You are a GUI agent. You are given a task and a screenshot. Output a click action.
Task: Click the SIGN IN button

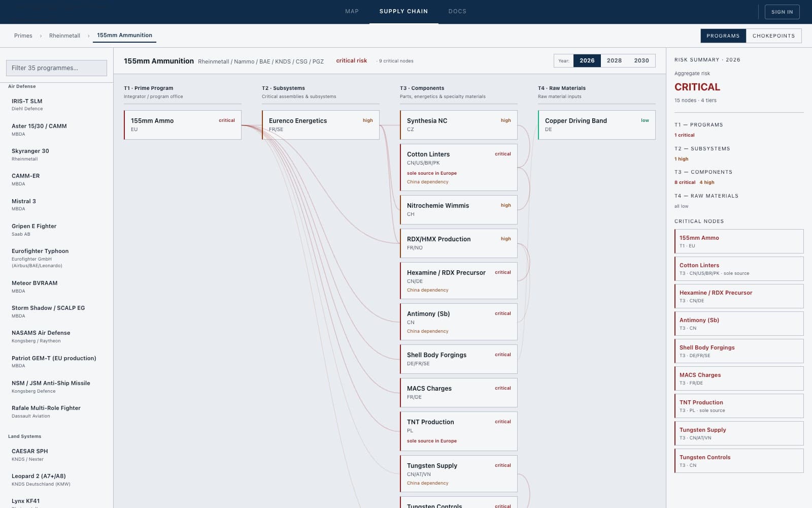pos(782,12)
